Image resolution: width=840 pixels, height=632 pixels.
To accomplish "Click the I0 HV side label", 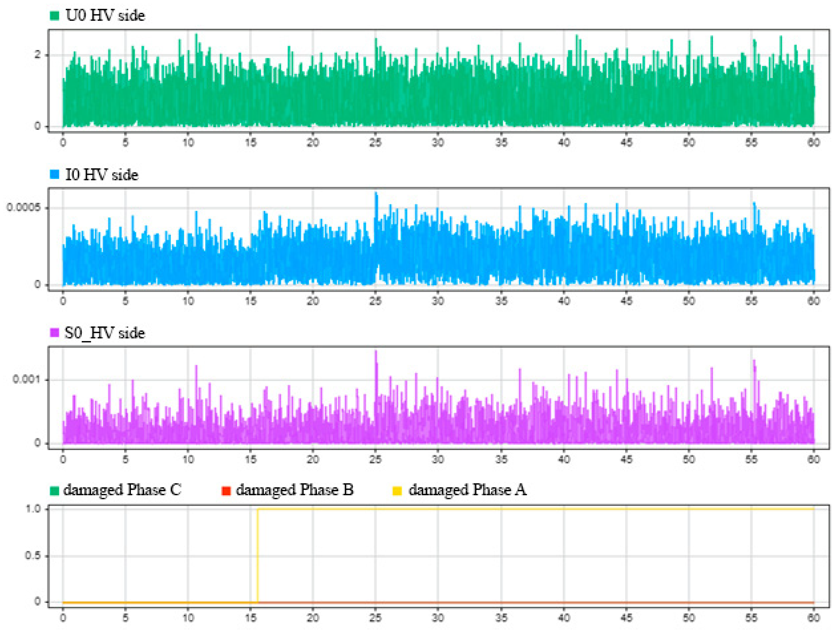I will tap(102, 175).
